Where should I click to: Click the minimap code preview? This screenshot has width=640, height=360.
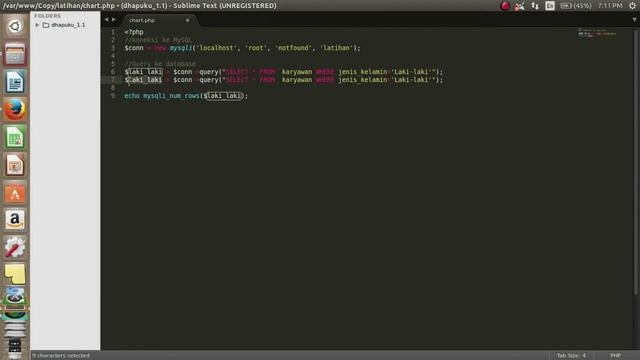tap(597, 33)
